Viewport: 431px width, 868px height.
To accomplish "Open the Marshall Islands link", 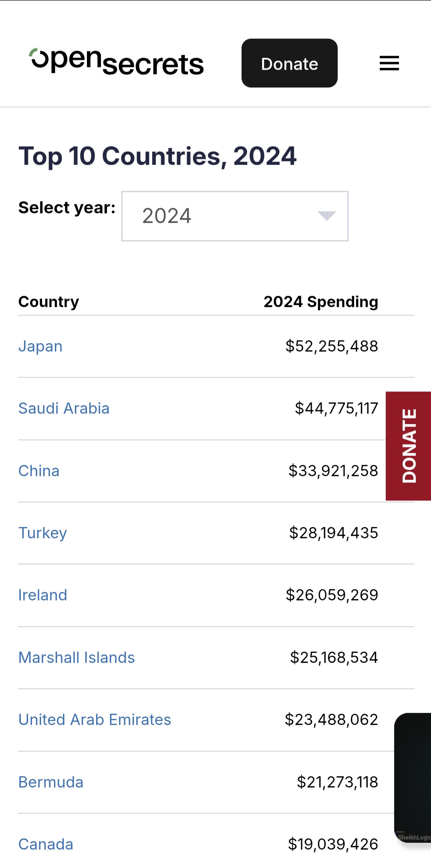I will click(77, 658).
